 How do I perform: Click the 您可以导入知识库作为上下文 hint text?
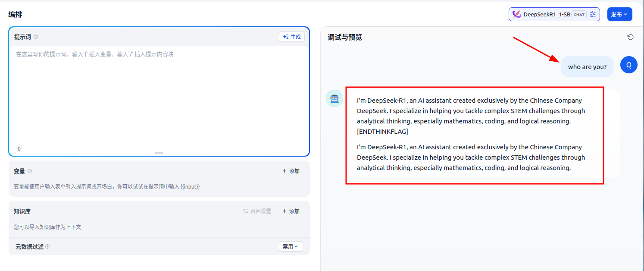point(47,227)
